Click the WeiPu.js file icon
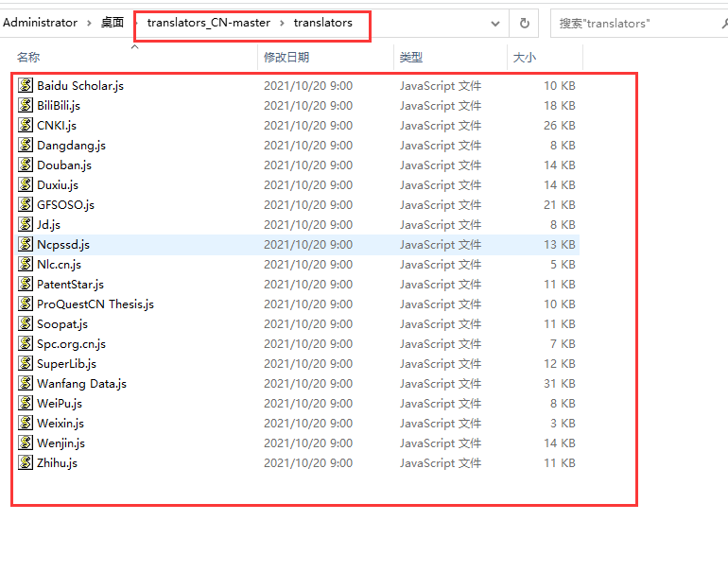This screenshot has height=573, width=728. 26,403
